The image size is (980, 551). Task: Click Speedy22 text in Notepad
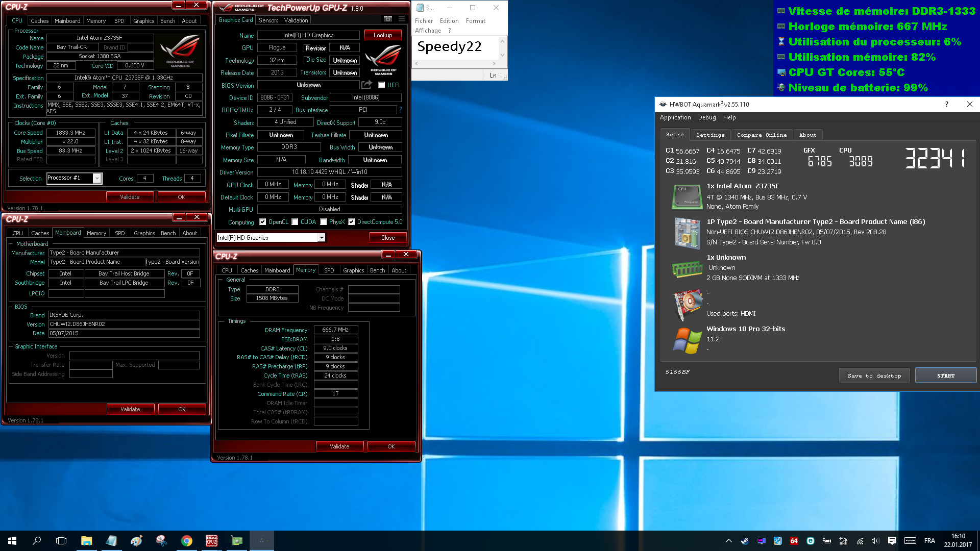tap(449, 46)
